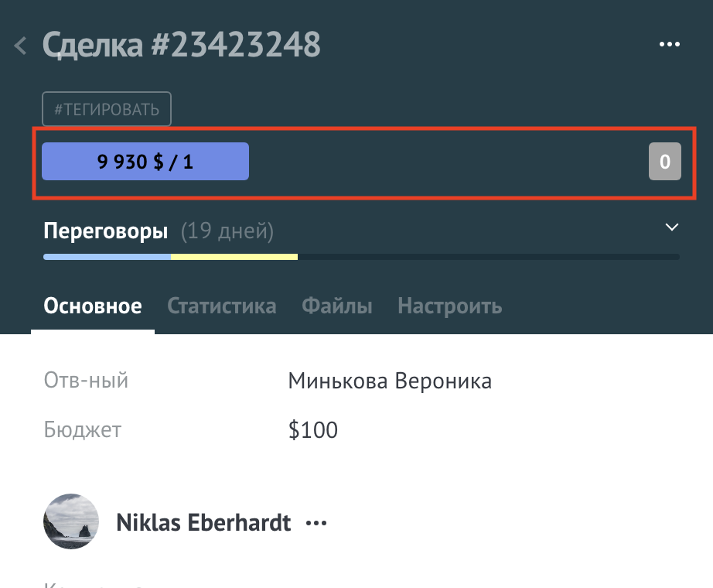Image resolution: width=713 pixels, height=588 pixels.
Task: Open the Файлы tab
Action: coord(336,306)
